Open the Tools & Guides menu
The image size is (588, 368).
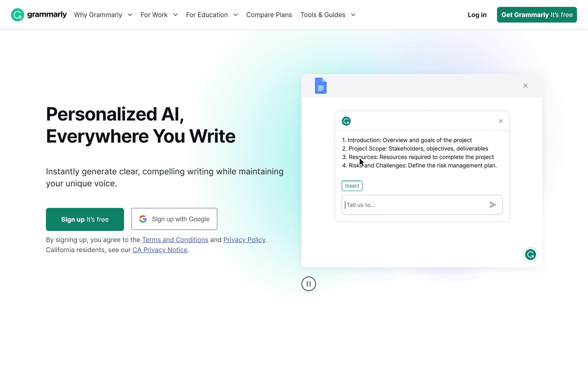[x=323, y=15]
